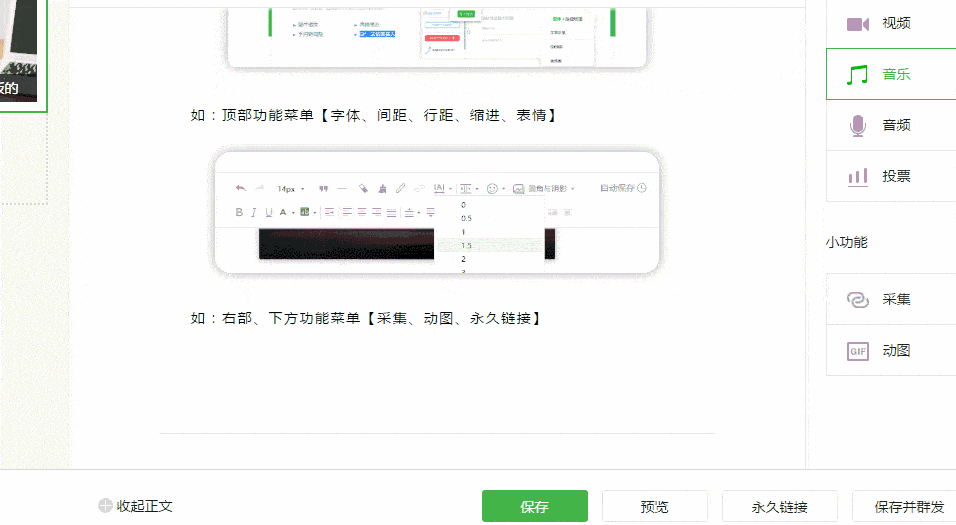Screen dimensions: 956x525
Task: Open the 采集 collect tool icon
Action: [857, 299]
